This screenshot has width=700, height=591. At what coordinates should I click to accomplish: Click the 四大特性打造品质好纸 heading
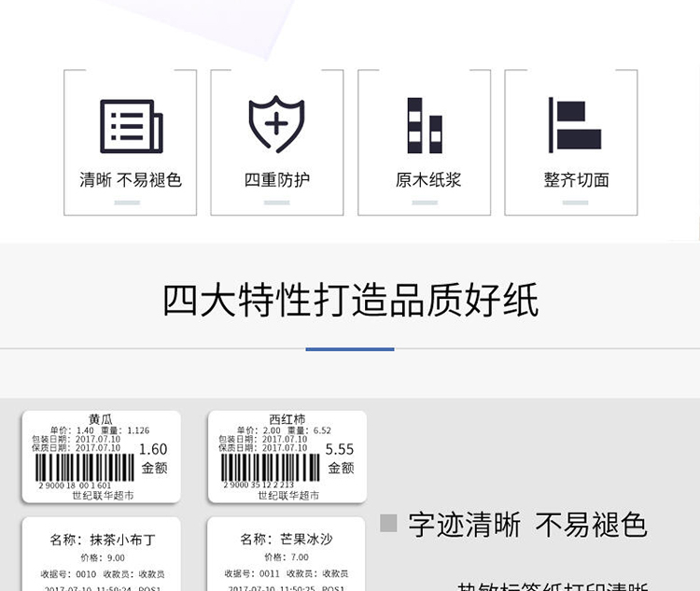click(x=350, y=301)
